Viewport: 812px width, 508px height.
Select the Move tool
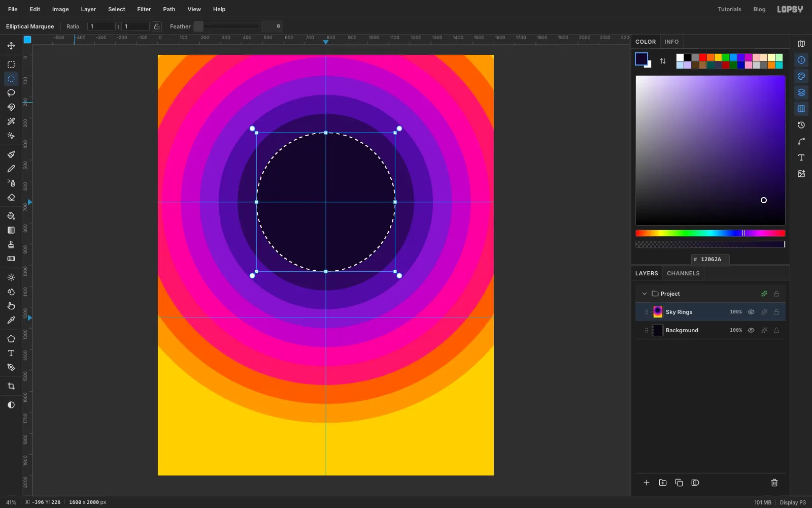[x=11, y=46]
